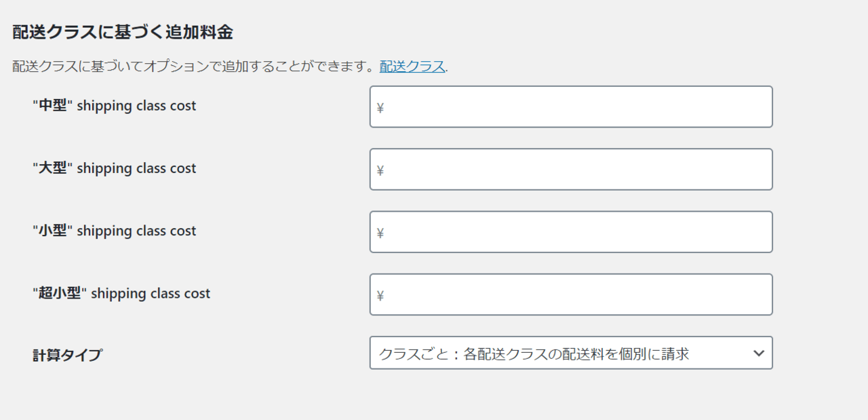
Task: Open the 計算タイプ dropdown
Action: (x=571, y=353)
